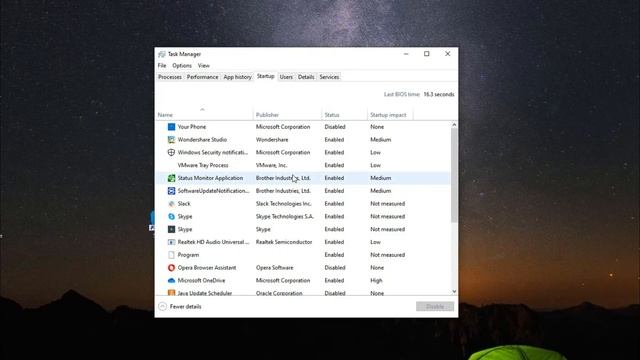Select the Slack entry name

(x=184, y=204)
